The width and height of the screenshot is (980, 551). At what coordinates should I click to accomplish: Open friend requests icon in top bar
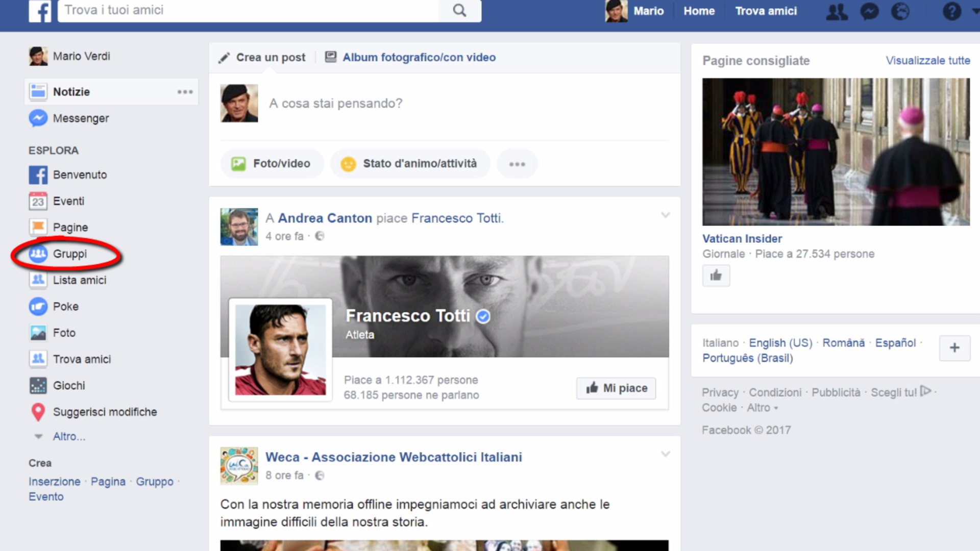click(x=837, y=11)
